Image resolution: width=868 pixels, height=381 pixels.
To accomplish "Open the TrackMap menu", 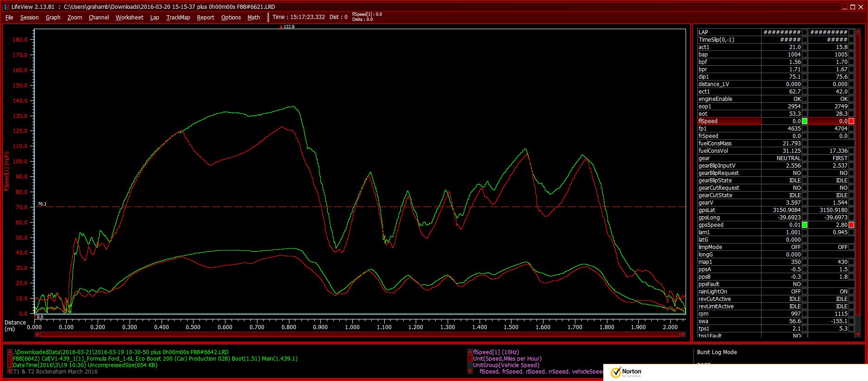I will click(178, 18).
